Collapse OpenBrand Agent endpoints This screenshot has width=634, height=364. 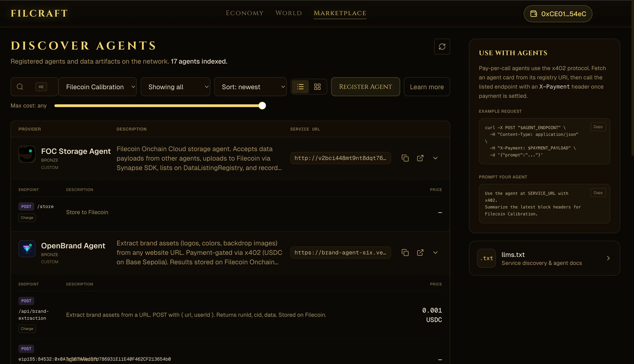coord(435,253)
